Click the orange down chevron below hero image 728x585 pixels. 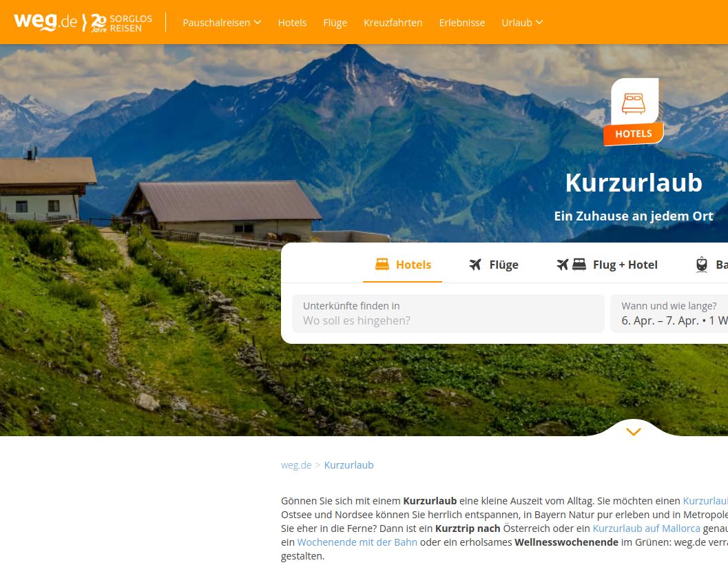click(x=633, y=431)
